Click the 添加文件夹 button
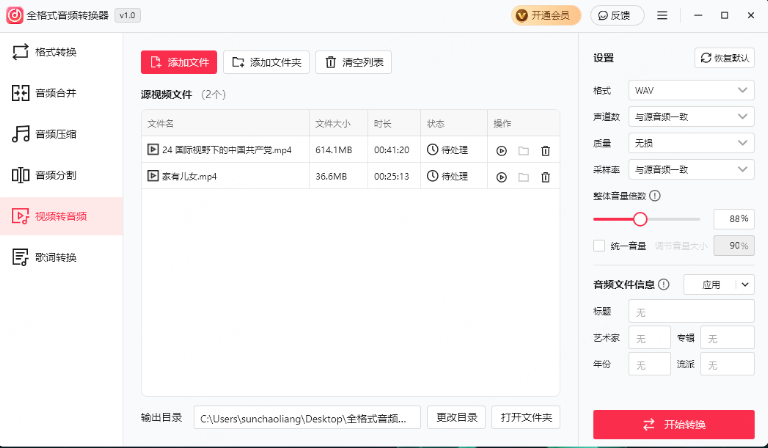The width and height of the screenshot is (768, 448). (x=266, y=62)
